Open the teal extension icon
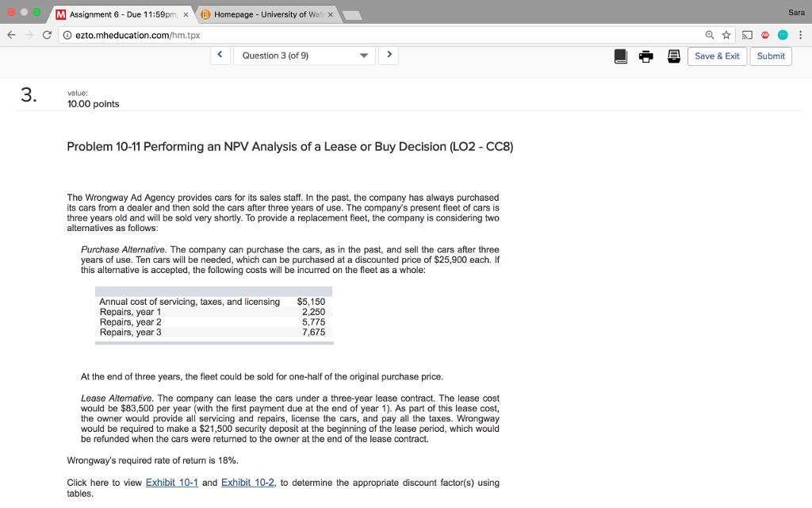This screenshot has height=508, width=812. click(783, 35)
